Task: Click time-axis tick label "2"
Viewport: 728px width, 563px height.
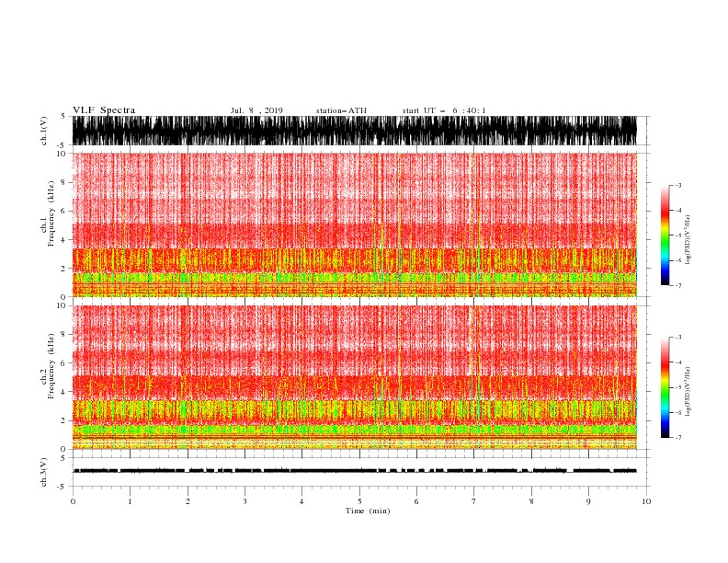Action: point(188,501)
